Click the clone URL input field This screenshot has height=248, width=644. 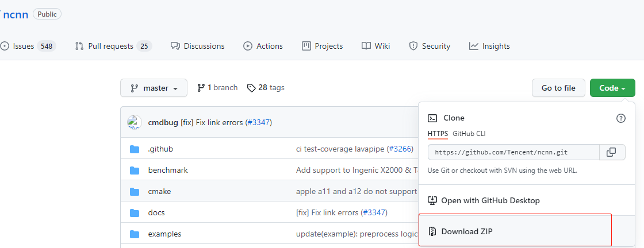513,152
